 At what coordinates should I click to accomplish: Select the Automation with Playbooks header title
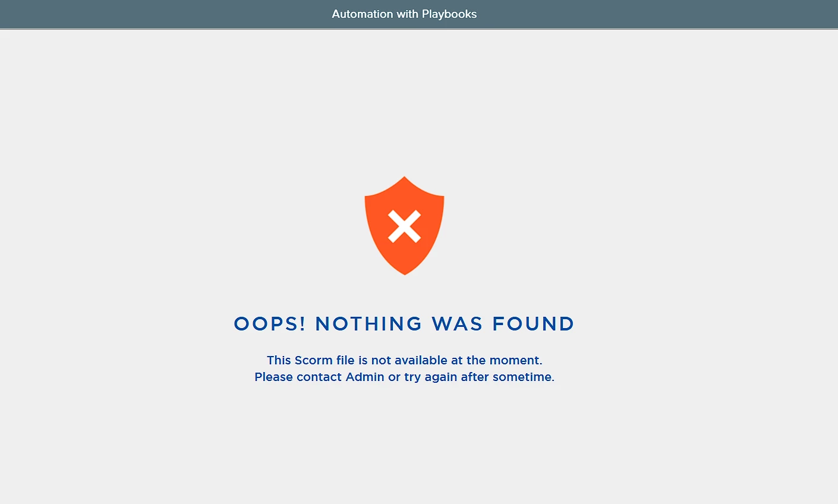[404, 14]
